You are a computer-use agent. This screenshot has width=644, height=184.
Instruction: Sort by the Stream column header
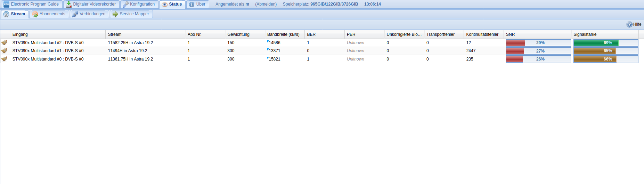pyautogui.click(x=145, y=34)
